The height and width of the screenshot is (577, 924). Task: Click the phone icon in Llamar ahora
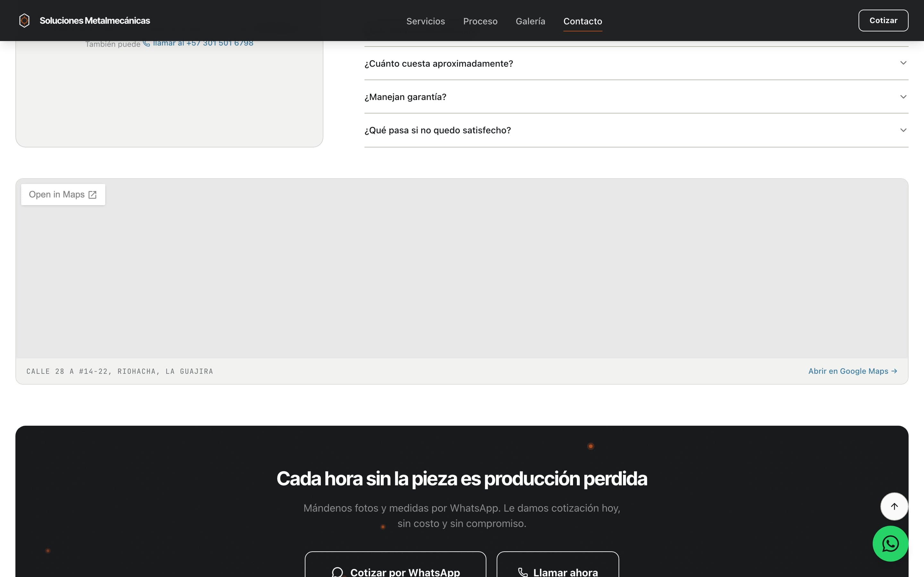point(523,572)
